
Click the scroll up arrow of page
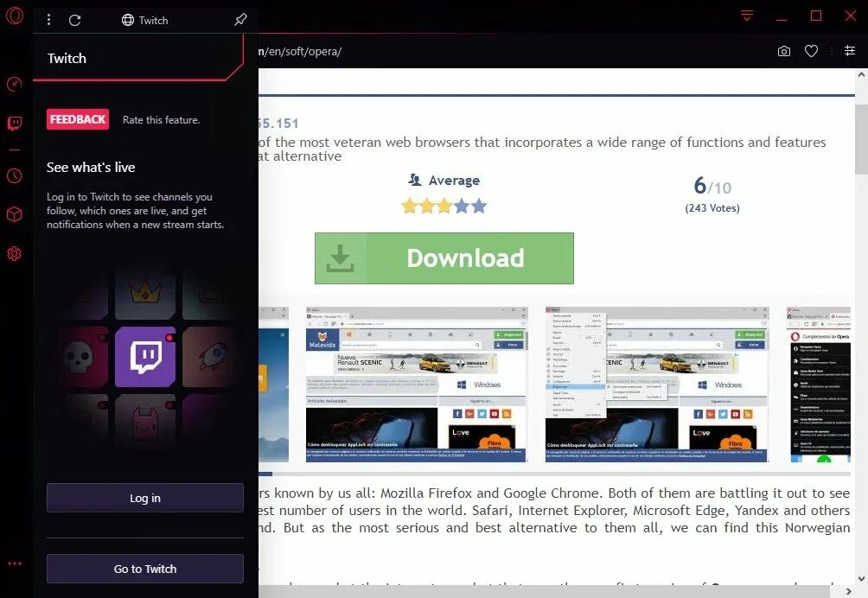pos(861,74)
